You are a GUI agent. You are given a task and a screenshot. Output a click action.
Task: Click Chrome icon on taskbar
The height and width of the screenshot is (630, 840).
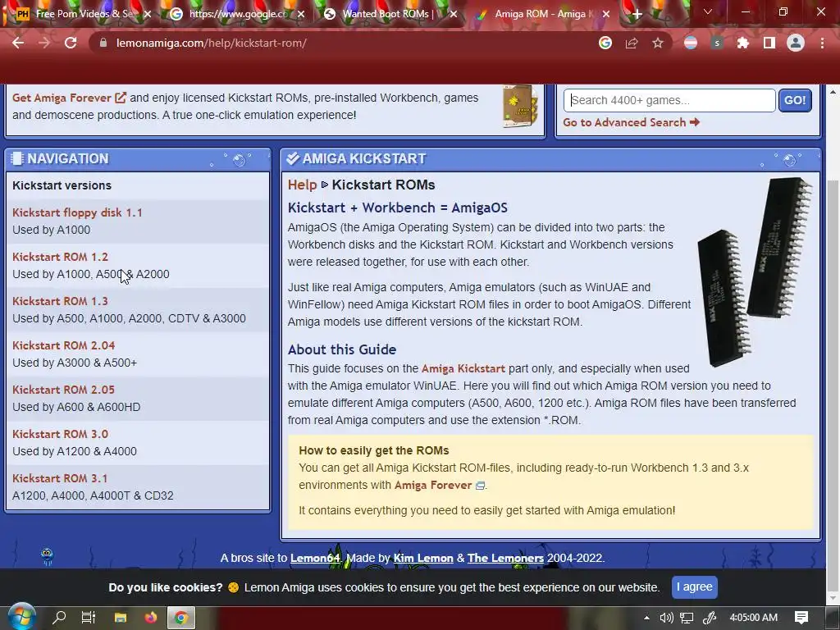[x=181, y=618]
